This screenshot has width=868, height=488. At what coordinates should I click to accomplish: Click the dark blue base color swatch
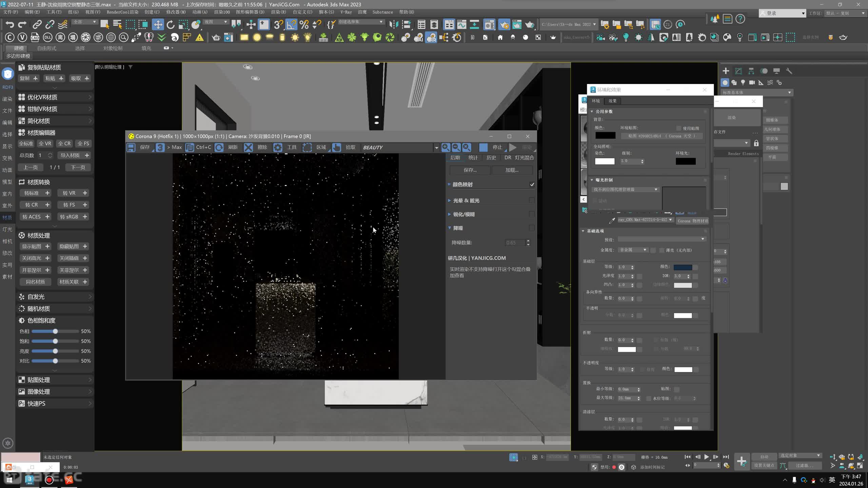683,267
